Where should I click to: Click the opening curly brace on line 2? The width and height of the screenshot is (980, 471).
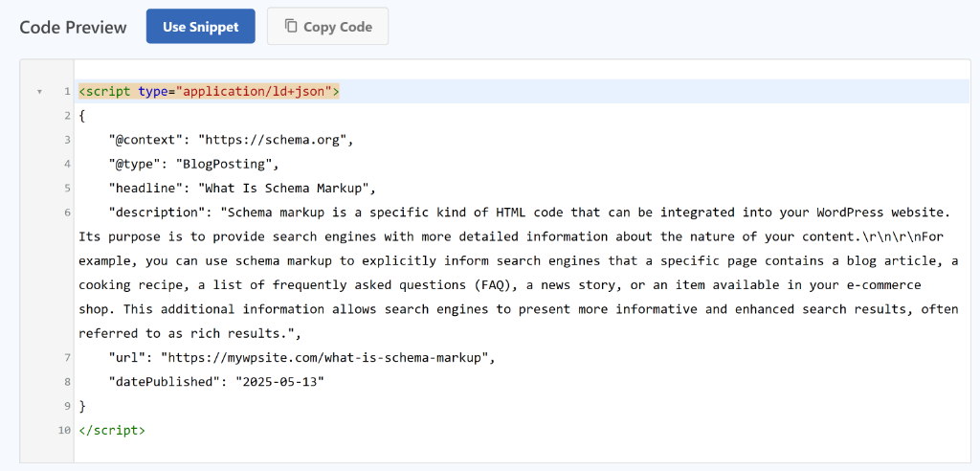pos(82,116)
